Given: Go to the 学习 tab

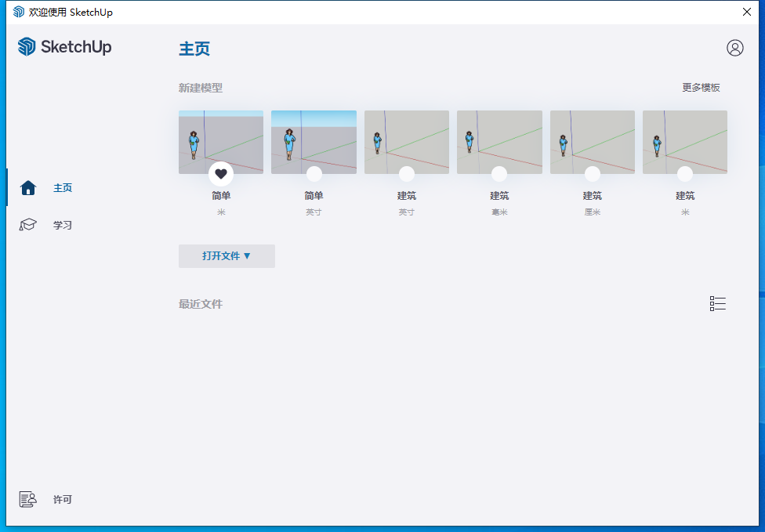Looking at the screenshot, I should pyautogui.click(x=62, y=226).
